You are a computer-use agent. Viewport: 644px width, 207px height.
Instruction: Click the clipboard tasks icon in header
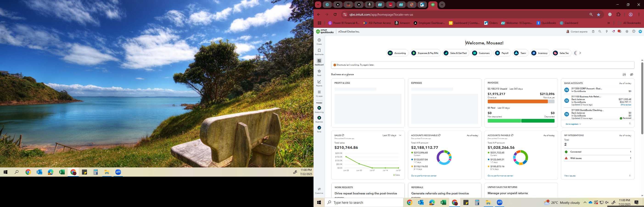(x=593, y=32)
